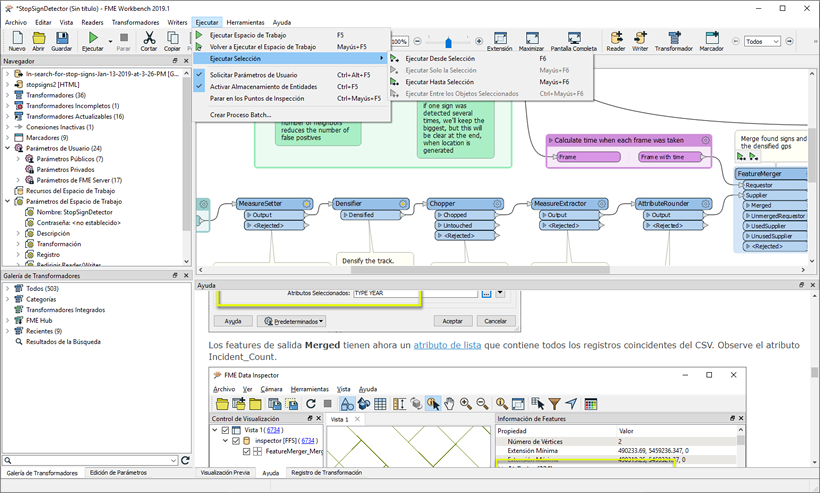
Task: Click the 6734 link next to Vista 1
Action: pos(273,430)
